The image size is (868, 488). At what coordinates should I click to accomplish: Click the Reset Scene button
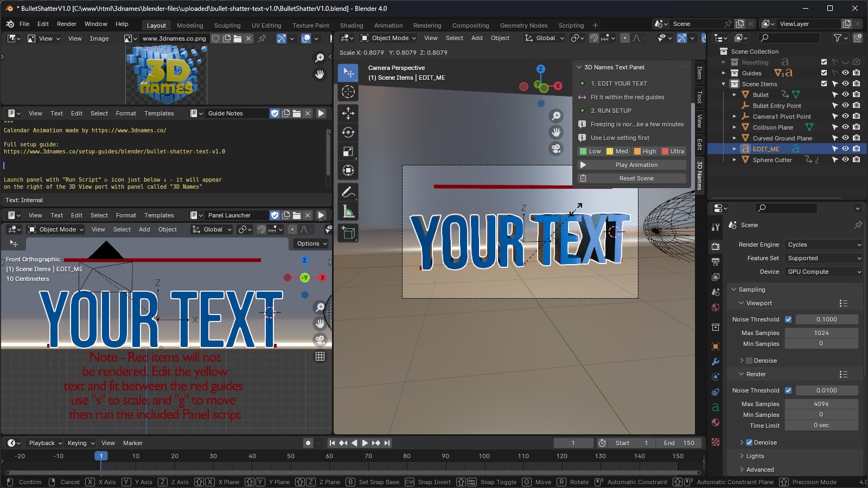point(636,178)
